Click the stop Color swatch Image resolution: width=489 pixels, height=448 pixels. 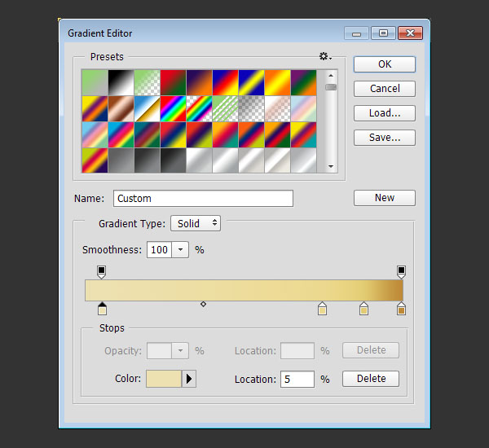click(163, 379)
